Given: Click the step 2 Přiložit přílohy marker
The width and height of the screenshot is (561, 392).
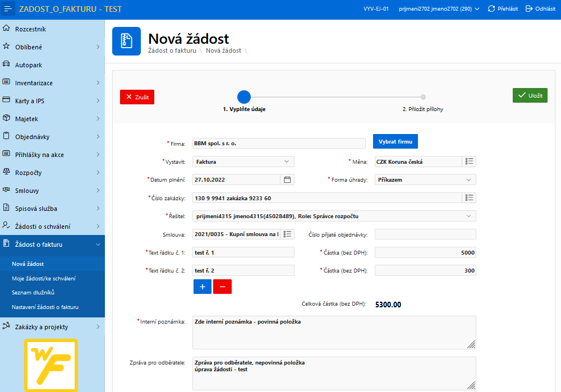Looking at the screenshot, I should (x=423, y=97).
